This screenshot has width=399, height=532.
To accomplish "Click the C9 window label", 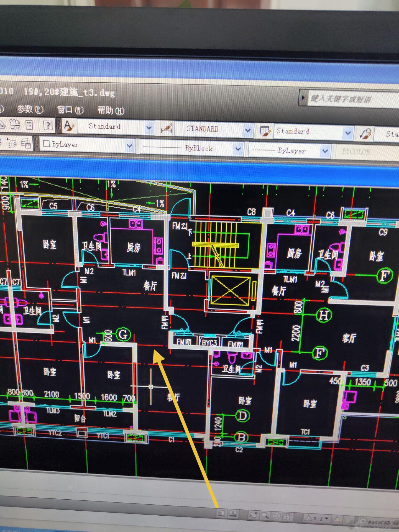I will [x=383, y=232].
